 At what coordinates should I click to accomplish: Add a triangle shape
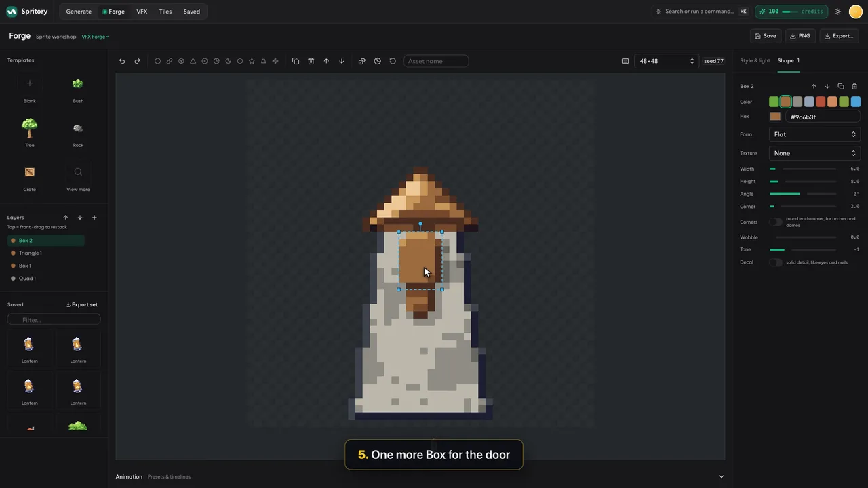pos(193,61)
